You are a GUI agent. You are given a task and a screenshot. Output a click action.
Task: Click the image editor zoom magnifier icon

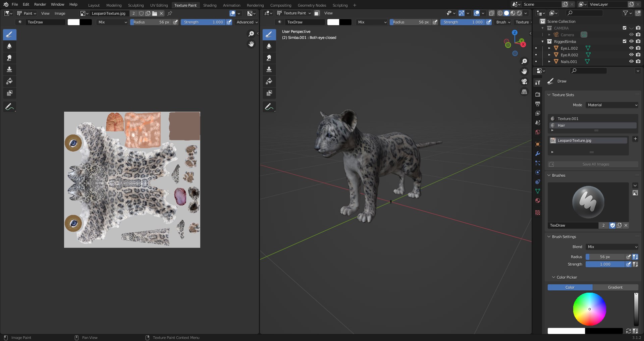251,34
